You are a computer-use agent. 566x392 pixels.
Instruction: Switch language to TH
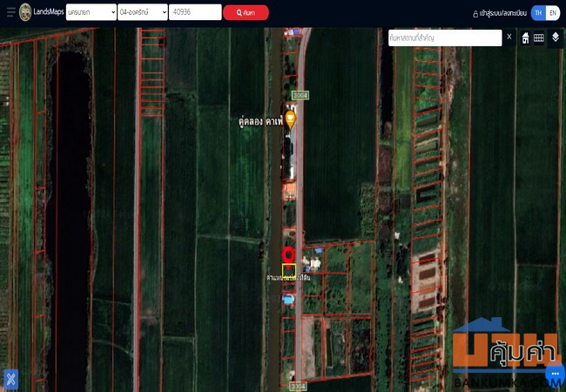(x=538, y=12)
